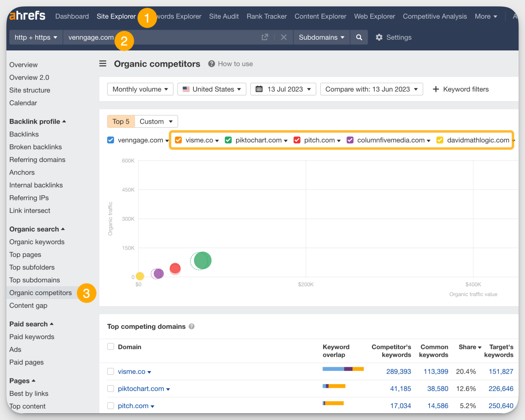
Task: Check the piktochart.com table row checkbox
Action: 111,388
